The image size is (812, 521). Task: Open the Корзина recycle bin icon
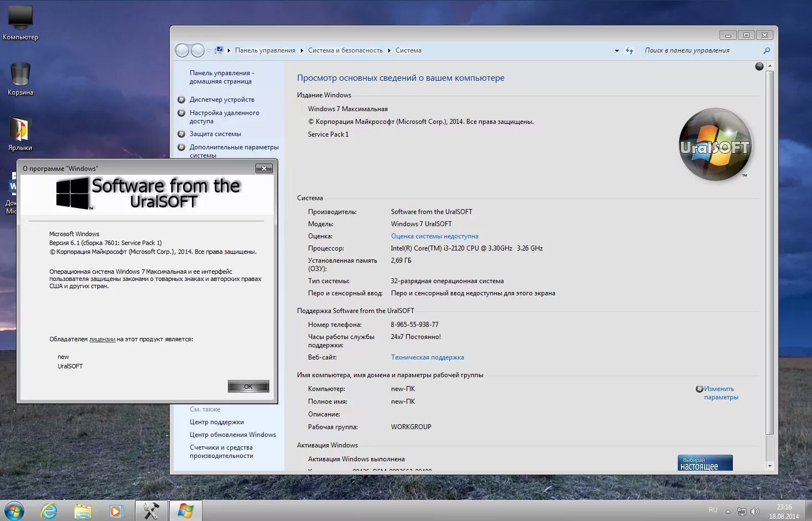coord(20,79)
